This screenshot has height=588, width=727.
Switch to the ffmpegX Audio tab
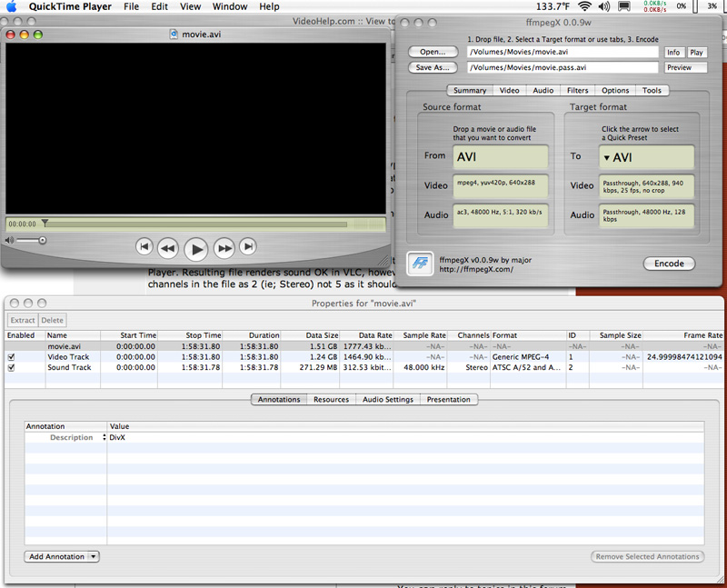[x=543, y=90]
